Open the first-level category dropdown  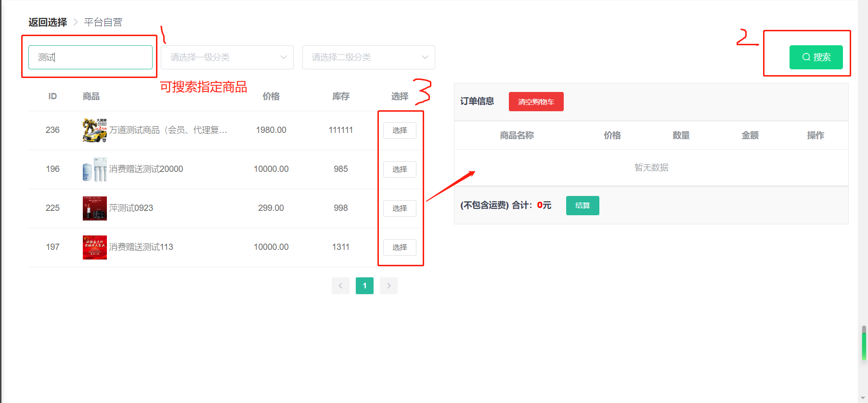[227, 57]
